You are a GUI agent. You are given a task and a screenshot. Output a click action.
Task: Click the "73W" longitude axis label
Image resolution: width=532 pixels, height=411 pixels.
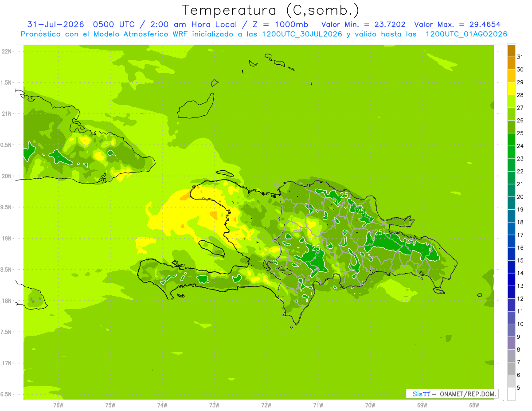click(214, 405)
